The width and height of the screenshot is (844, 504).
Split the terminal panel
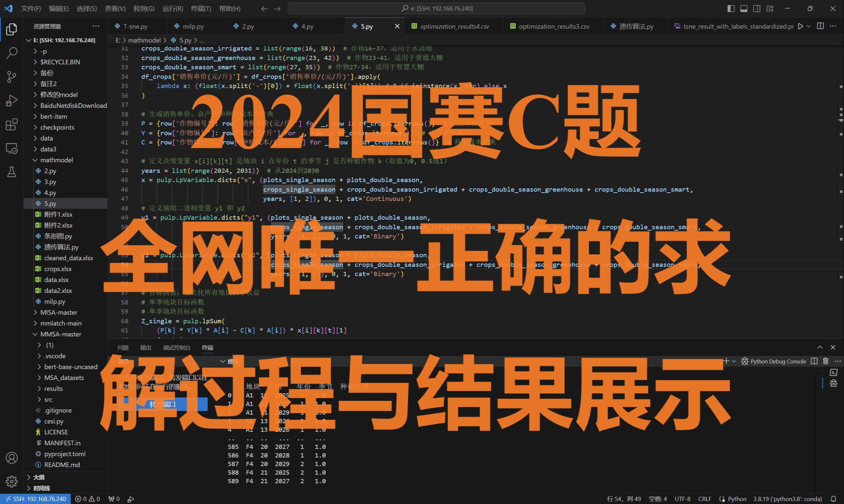(814, 361)
